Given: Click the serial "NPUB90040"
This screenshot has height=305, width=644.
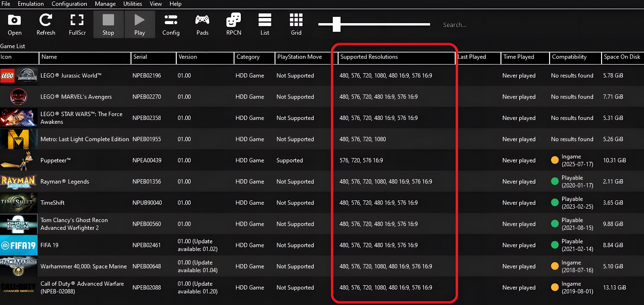Looking at the screenshot, I should [x=147, y=203].
